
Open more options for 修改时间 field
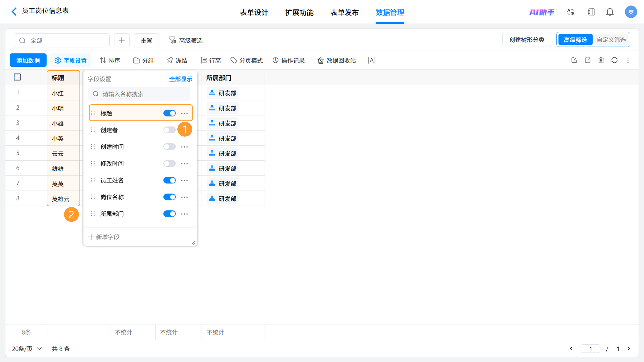pos(184,164)
